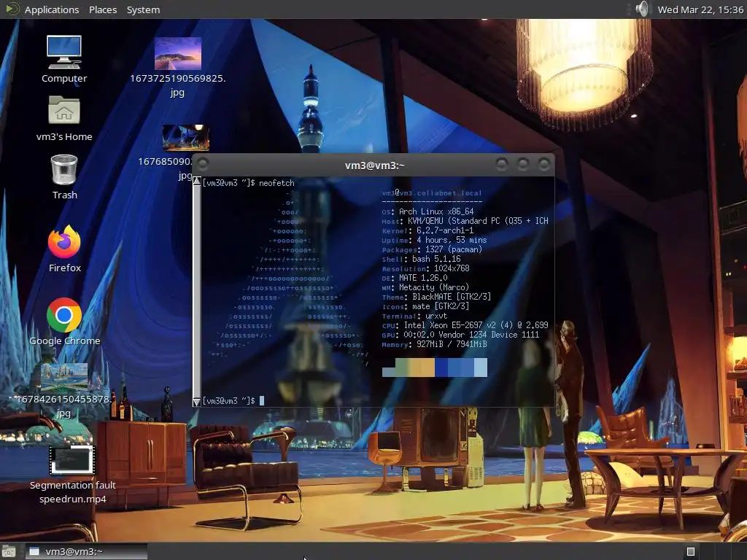Screen dimensions: 747x560
Task: Maximize the vm3@vm3:~ terminal window
Action: tap(523, 164)
